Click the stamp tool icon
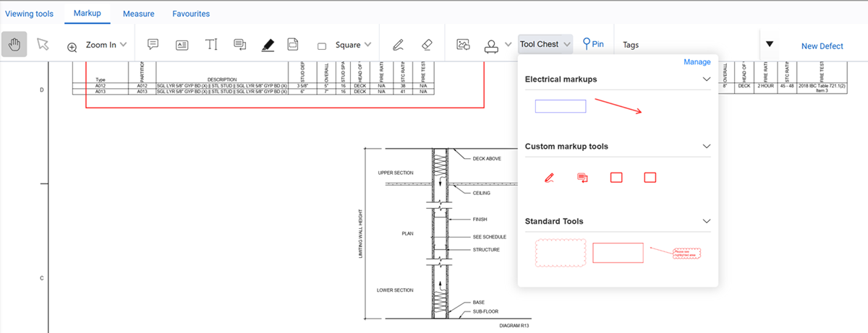868x333 pixels. (x=492, y=45)
